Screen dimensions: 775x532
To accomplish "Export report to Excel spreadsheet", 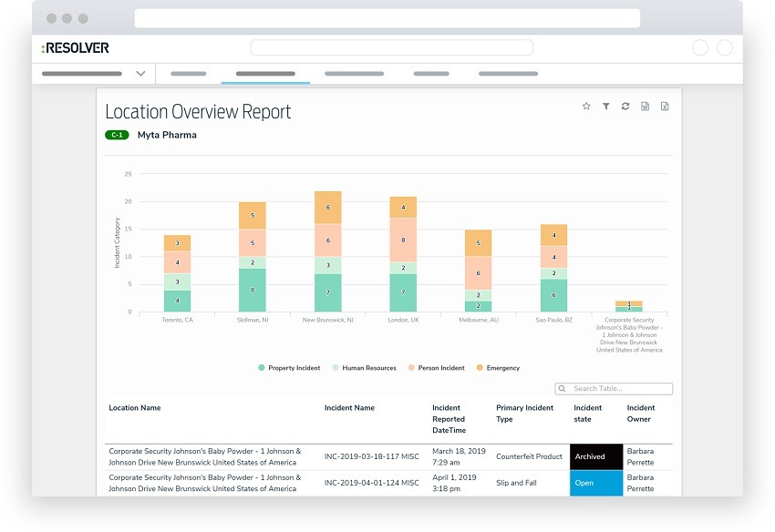I will tap(665, 107).
